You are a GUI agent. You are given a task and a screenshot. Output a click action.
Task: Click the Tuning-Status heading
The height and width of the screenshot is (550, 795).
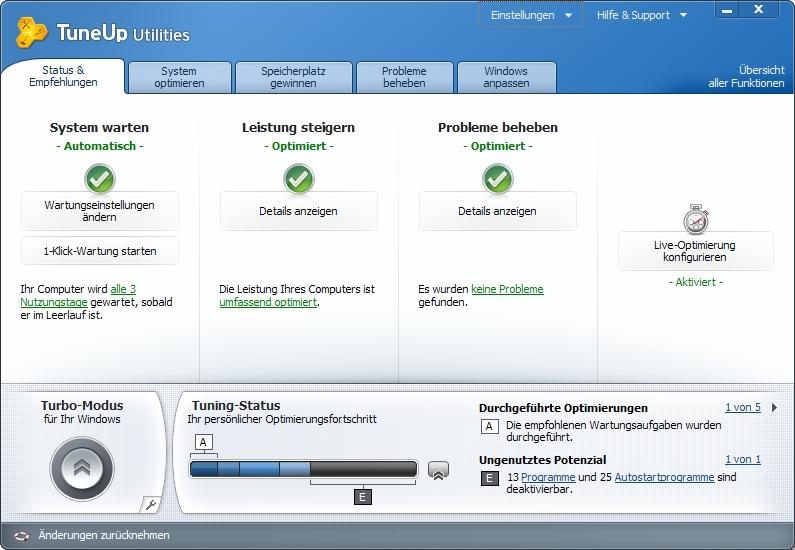(236, 406)
